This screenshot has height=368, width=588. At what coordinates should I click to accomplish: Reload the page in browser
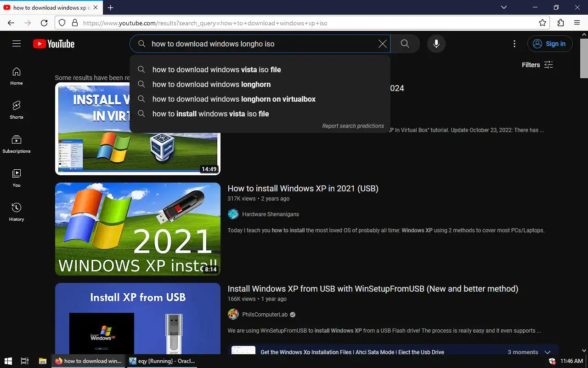44,23
